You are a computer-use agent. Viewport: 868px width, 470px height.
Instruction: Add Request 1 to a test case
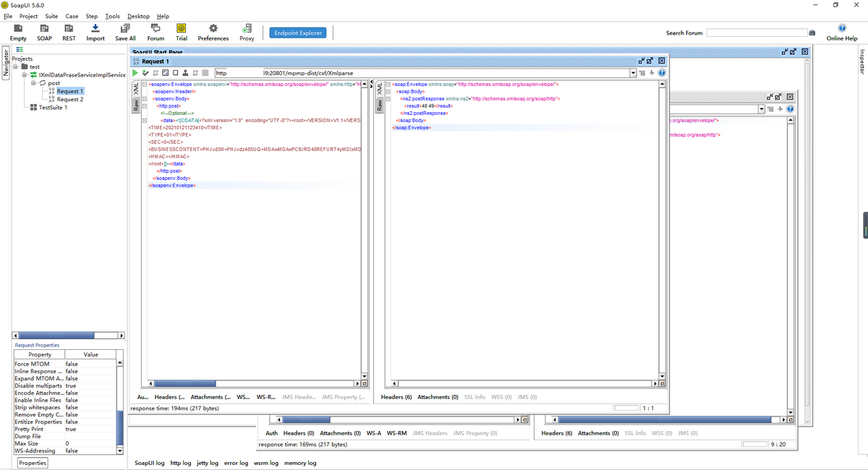tap(145, 73)
